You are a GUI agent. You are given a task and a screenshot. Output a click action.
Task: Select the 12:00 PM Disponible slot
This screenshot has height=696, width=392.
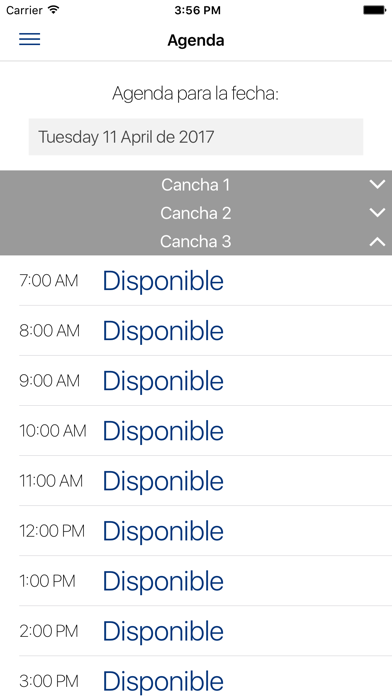pos(163,531)
